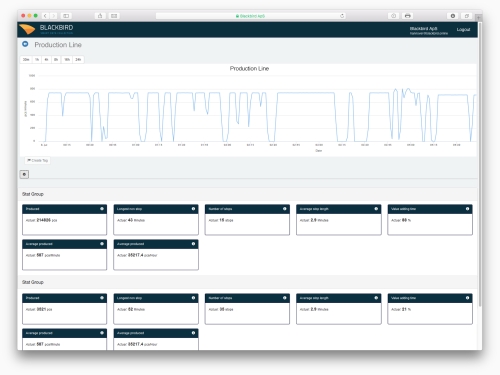This screenshot has height=375, width=500.
Task: Click the Create Tag button
Action: coord(38,160)
